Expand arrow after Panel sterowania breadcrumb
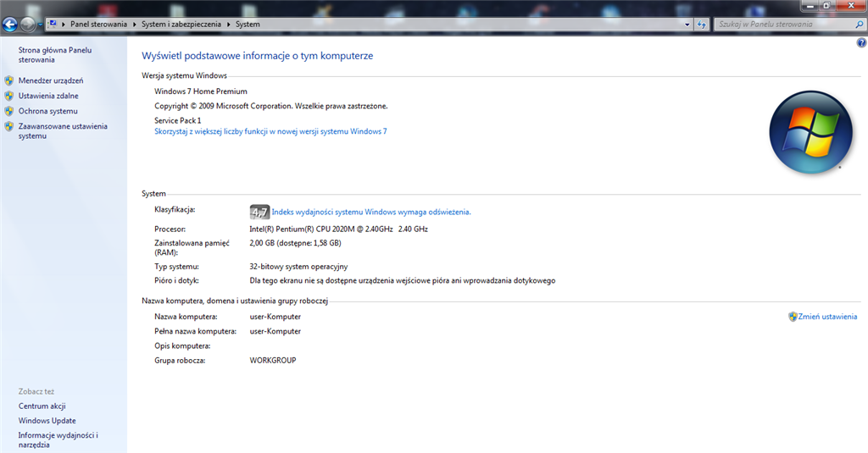The image size is (868, 453). (x=135, y=25)
